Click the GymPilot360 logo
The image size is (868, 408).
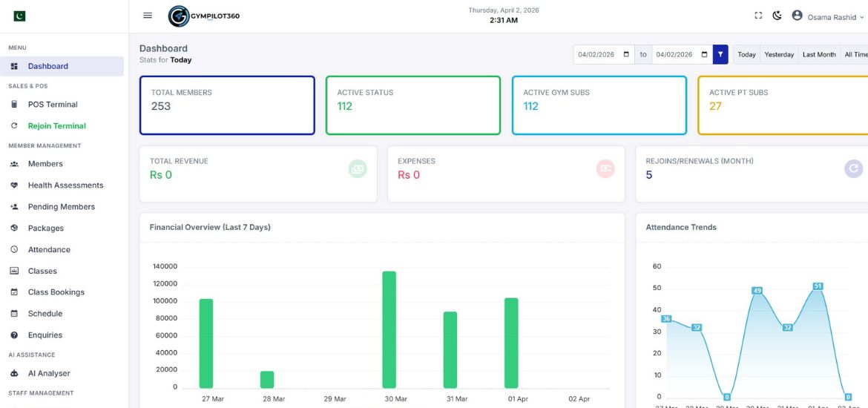[x=204, y=16]
